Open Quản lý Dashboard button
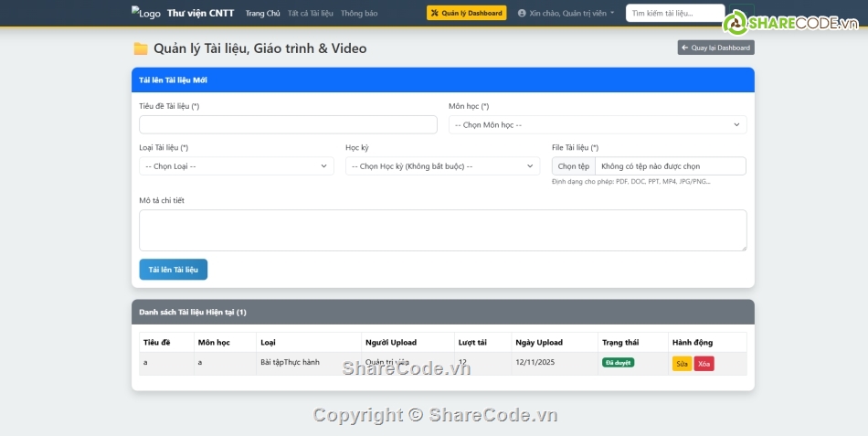 pos(466,13)
